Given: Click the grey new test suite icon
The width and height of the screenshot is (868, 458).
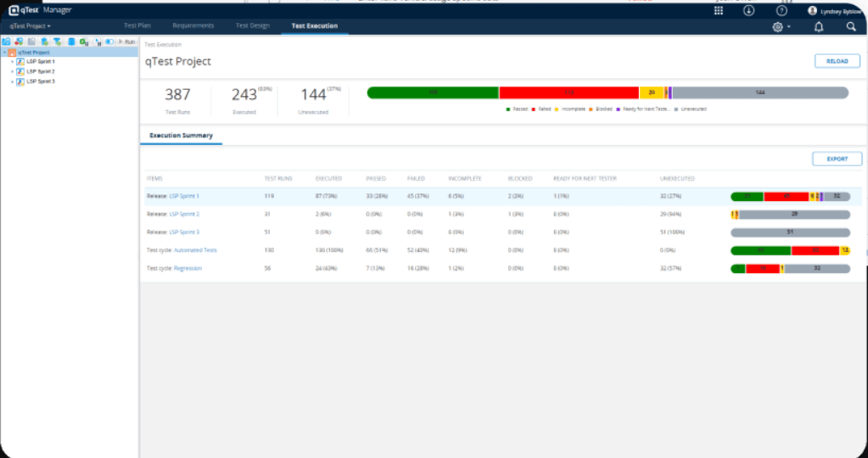Looking at the screenshot, I should point(31,42).
